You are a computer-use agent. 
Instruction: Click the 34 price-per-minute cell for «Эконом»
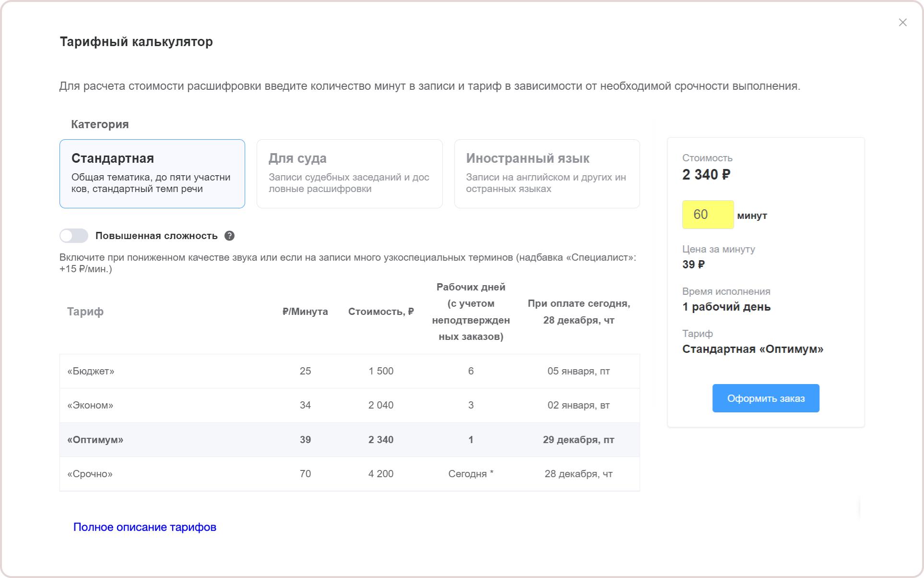[305, 405]
